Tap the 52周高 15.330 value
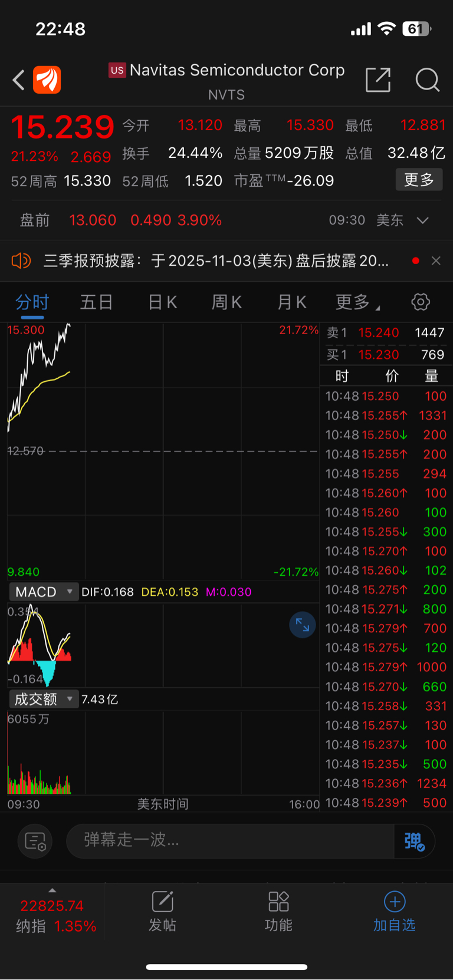The image size is (453, 980). click(x=87, y=181)
